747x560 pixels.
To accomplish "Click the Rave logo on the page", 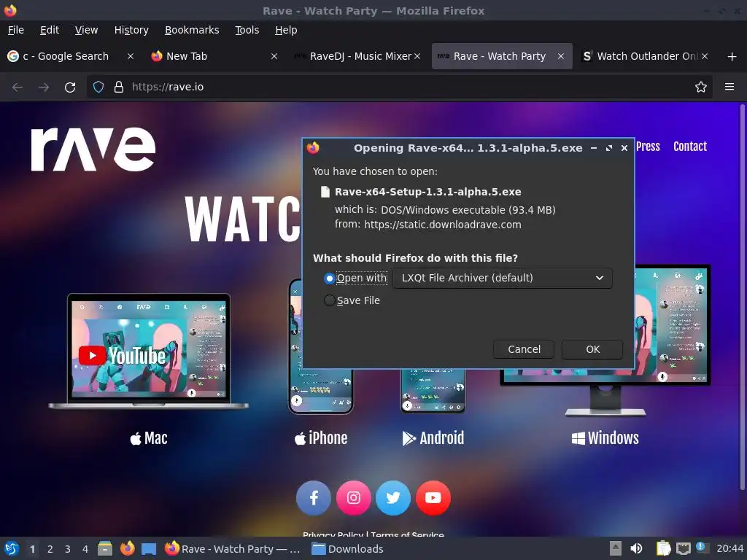I will [x=93, y=149].
